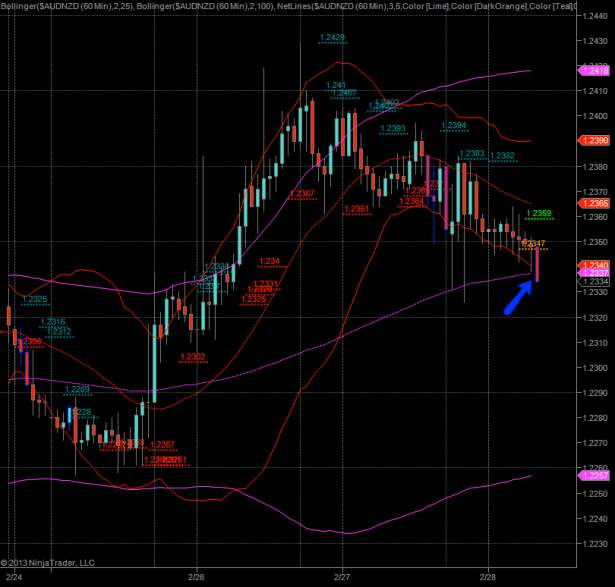The image size is (615, 587).
Task: Click the blue arrow pointing at the last candle
Action: tap(518, 298)
